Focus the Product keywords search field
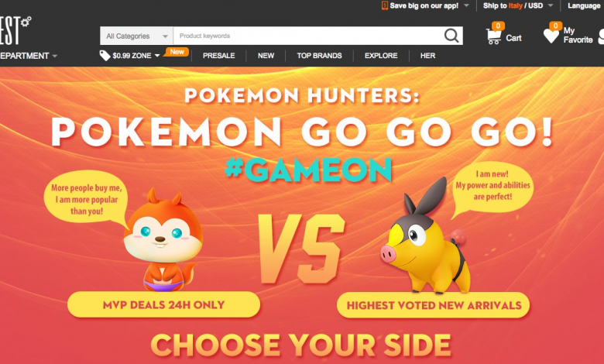The height and width of the screenshot is (364, 604). tap(308, 36)
